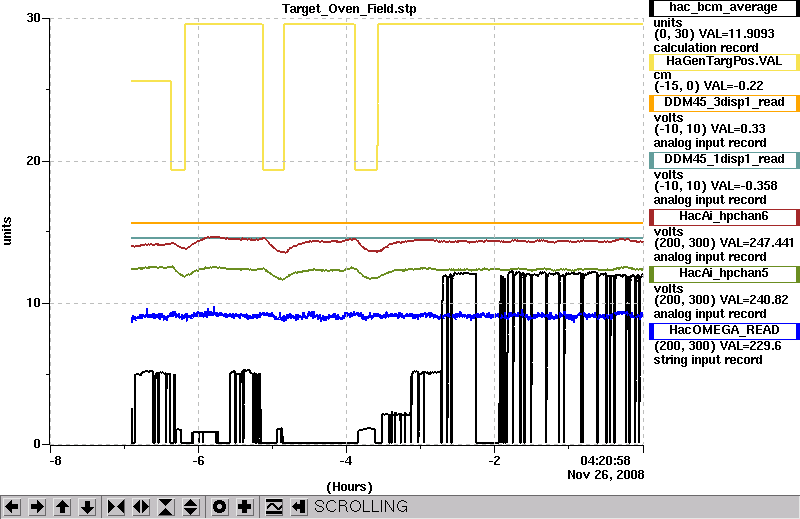Click the 'string input record' description text
The height and width of the screenshot is (519, 800).
pos(708,360)
